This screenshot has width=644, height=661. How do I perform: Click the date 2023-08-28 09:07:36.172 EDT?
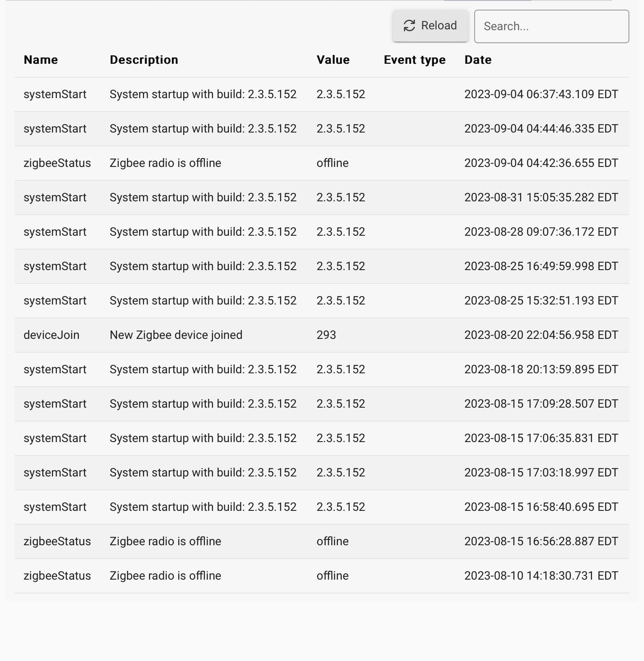click(541, 232)
